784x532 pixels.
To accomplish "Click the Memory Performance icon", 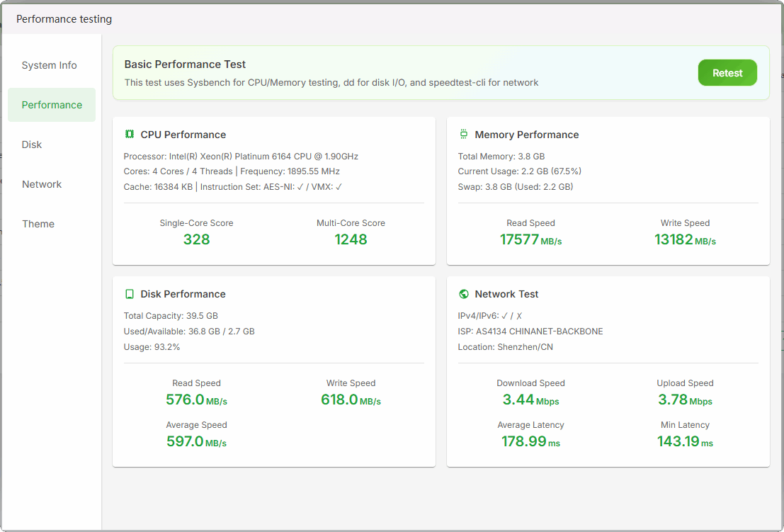I will pyautogui.click(x=464, y=135).
